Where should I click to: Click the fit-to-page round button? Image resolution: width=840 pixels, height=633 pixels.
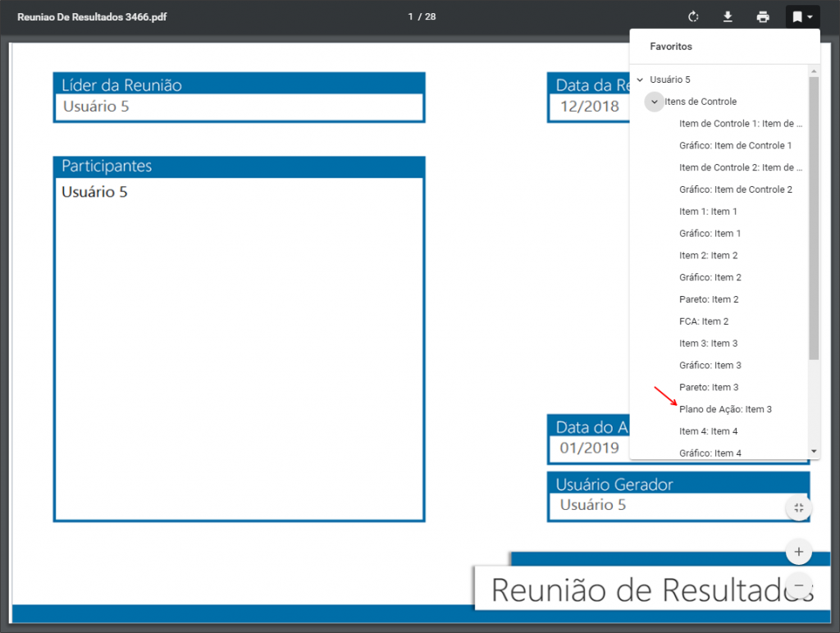click(799, 508)
